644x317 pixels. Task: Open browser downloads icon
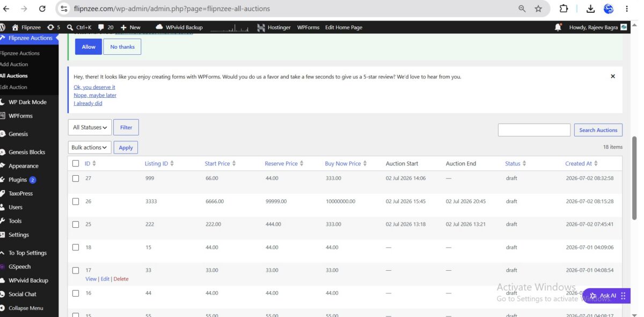[x=590, y=9]
